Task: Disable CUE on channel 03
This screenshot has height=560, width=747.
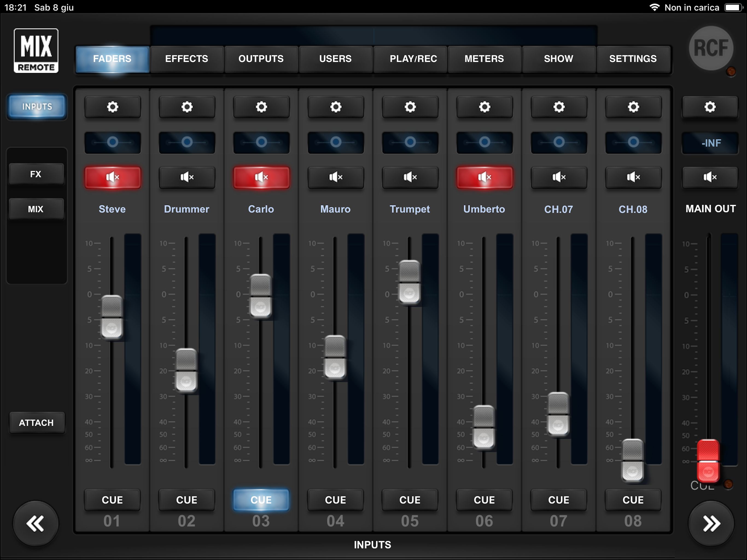Action: [x=261, y=500]
